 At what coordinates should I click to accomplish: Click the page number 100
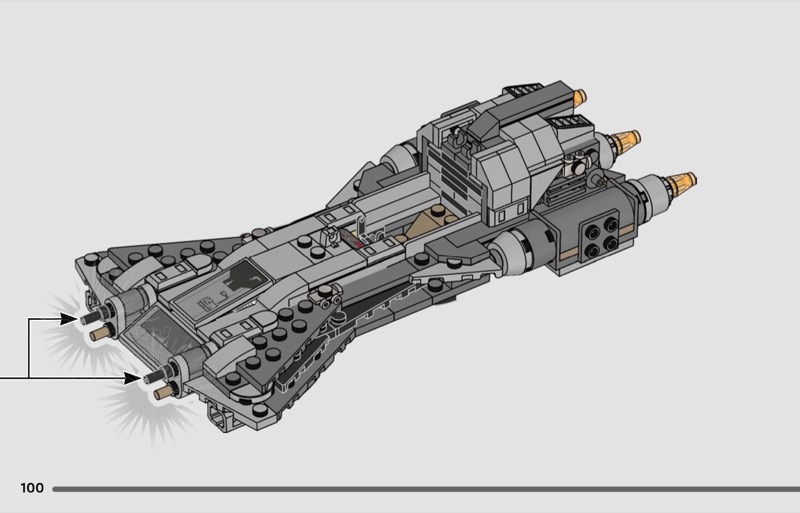[x=32, y=488]
